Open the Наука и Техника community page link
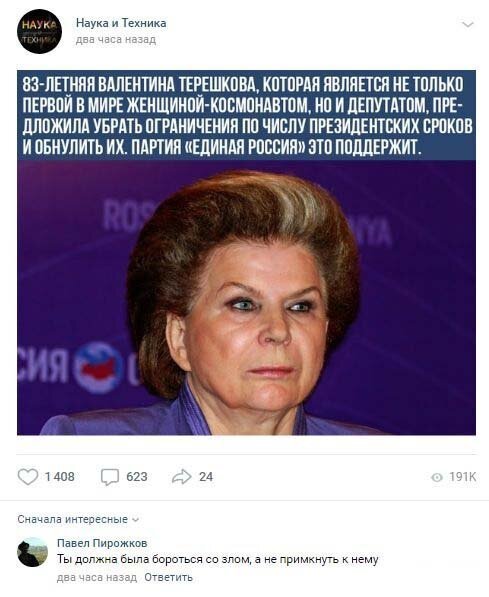Image resolution: width=489 pixels, height=597 pixels. coord(121,23)
